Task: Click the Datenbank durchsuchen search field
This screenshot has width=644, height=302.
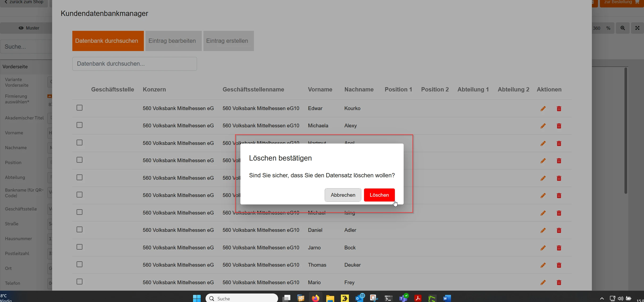Action: coord(135,64)
